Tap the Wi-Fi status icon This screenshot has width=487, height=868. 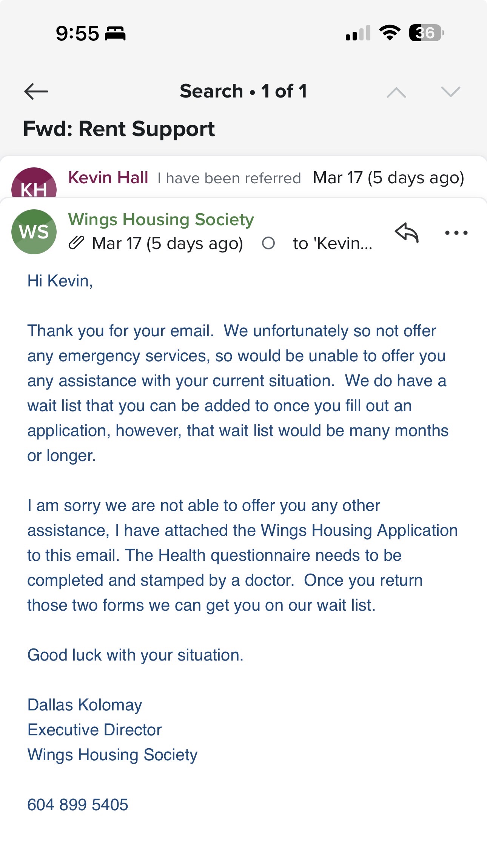pos(390,33)
